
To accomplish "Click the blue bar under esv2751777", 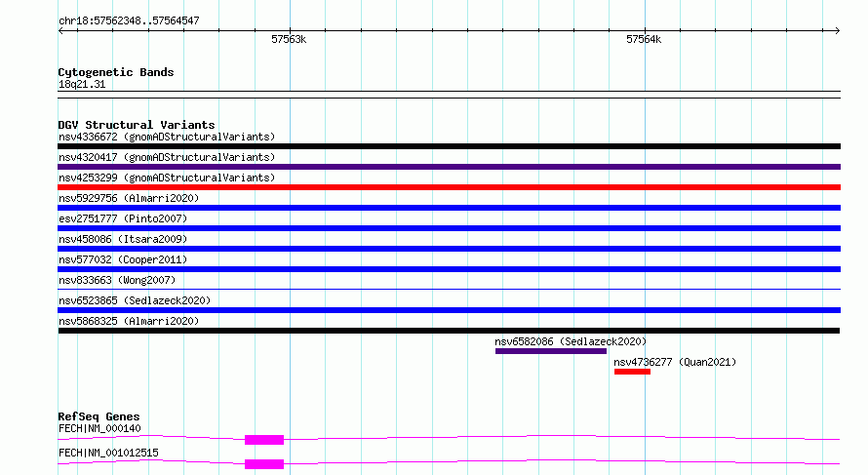I will tap(449, 228).
